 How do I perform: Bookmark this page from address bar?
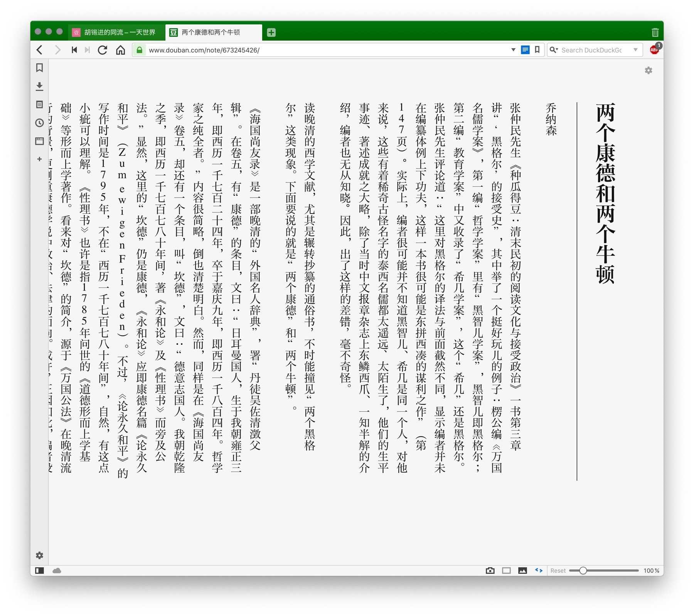tap(537, 50)
